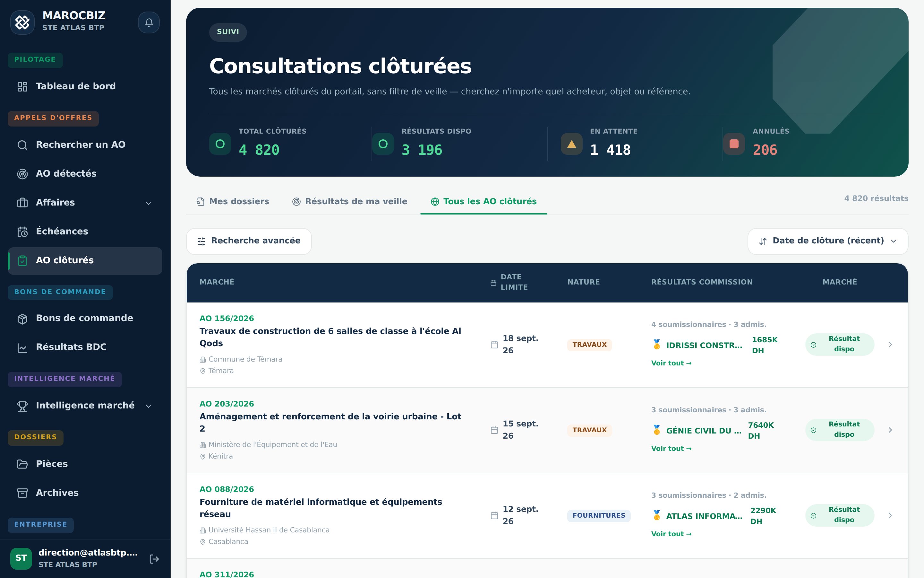Screen dimensions: 924x578
Task: Expand the Affaires chevron
Action: 149,203
